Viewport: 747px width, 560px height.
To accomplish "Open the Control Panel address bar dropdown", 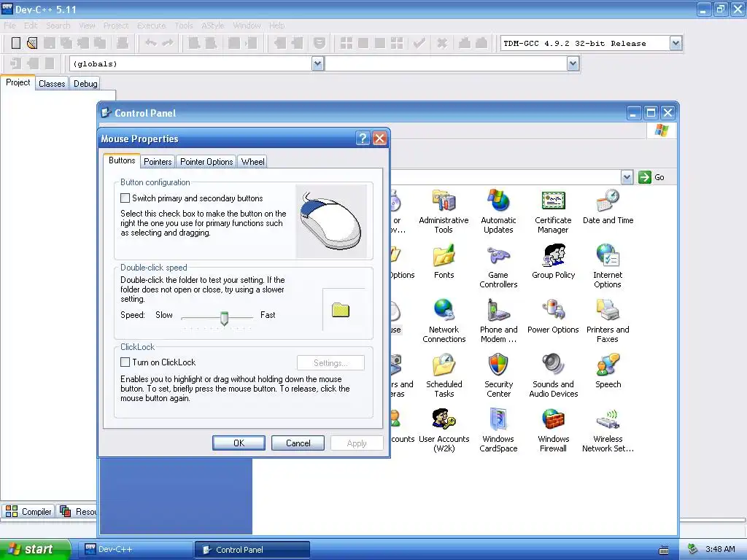I will pyautogui.click(x=627, y=177).
